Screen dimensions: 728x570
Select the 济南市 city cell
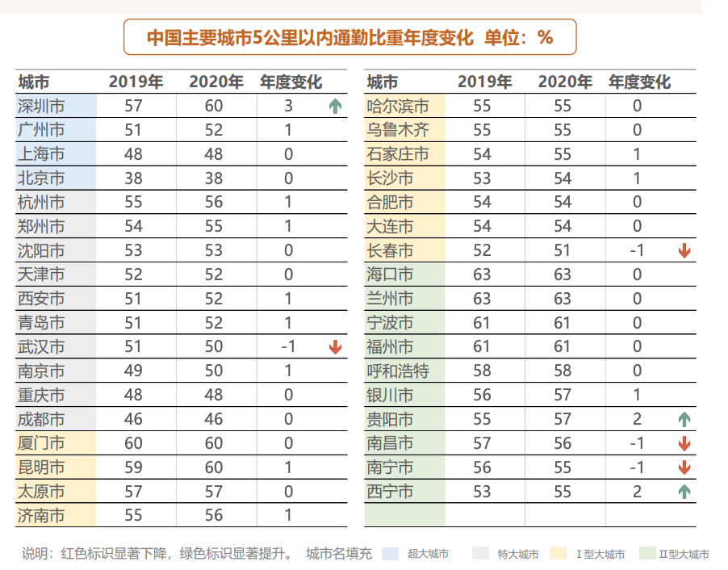click(56, 515)
